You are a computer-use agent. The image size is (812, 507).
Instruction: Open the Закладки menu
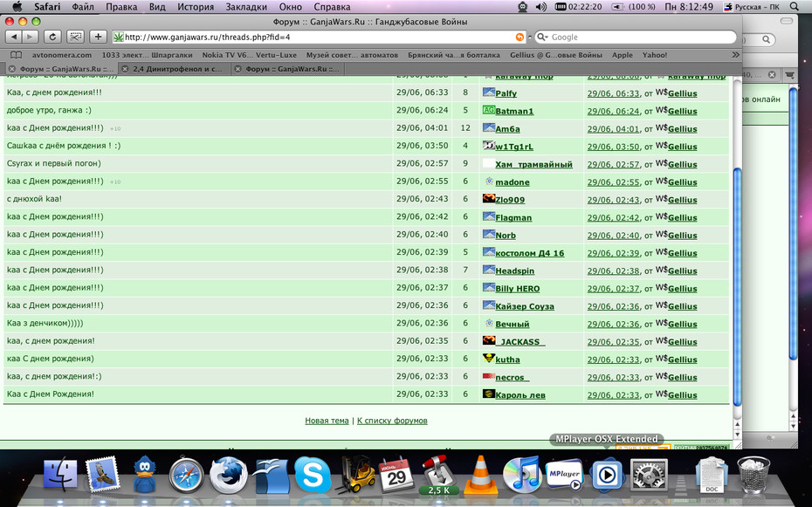tap(246, 7)
